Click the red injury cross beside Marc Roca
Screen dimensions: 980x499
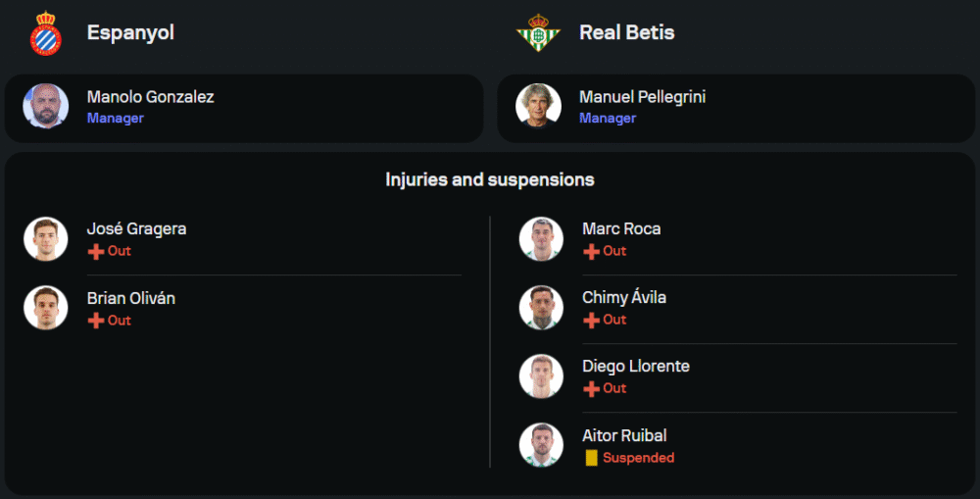591,252
